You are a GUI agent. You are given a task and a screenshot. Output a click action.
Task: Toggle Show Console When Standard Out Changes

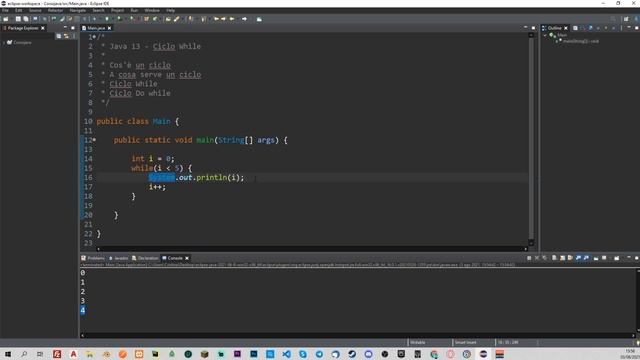pos(578,258)
